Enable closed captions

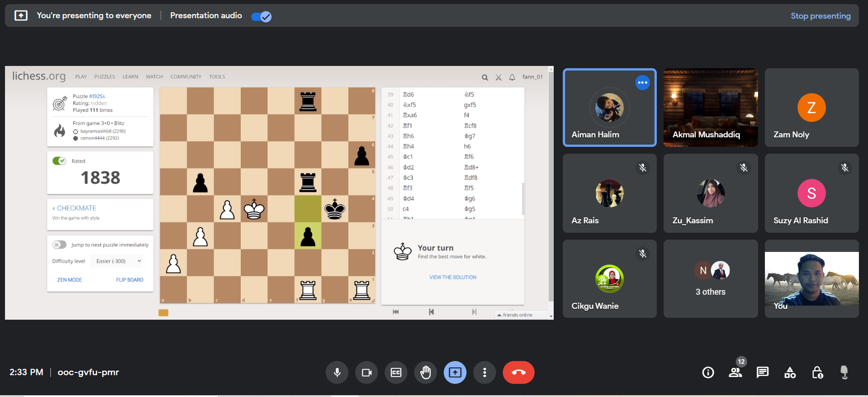point(396,372)
